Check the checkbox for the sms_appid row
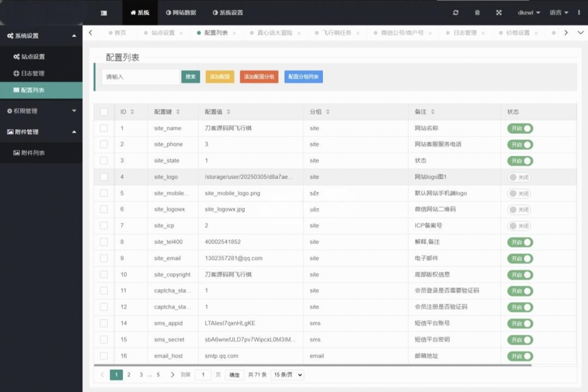 pos(103,323)
